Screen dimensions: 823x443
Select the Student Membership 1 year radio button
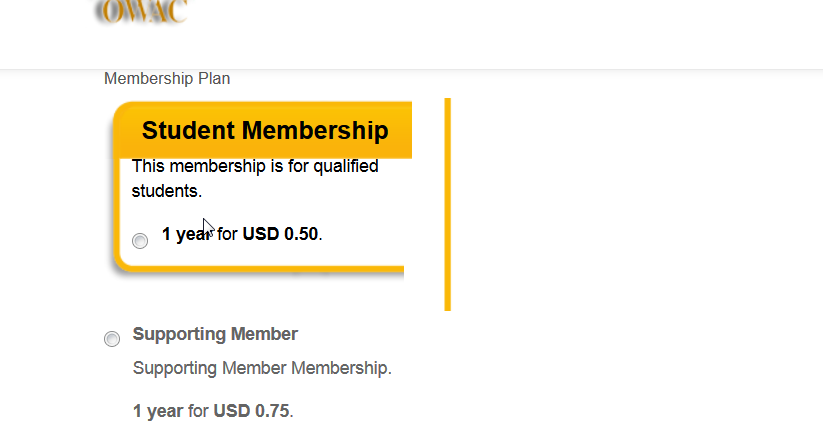click(140, 240)
